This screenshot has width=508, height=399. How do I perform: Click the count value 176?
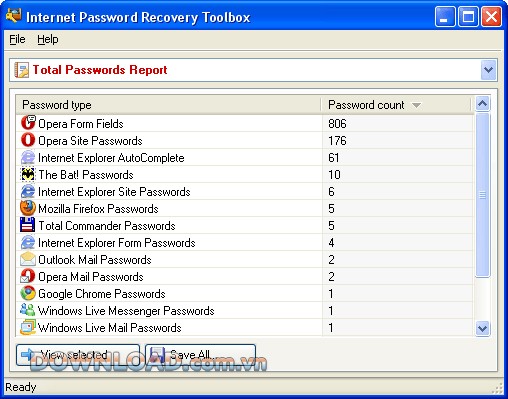tap(337, 141)
